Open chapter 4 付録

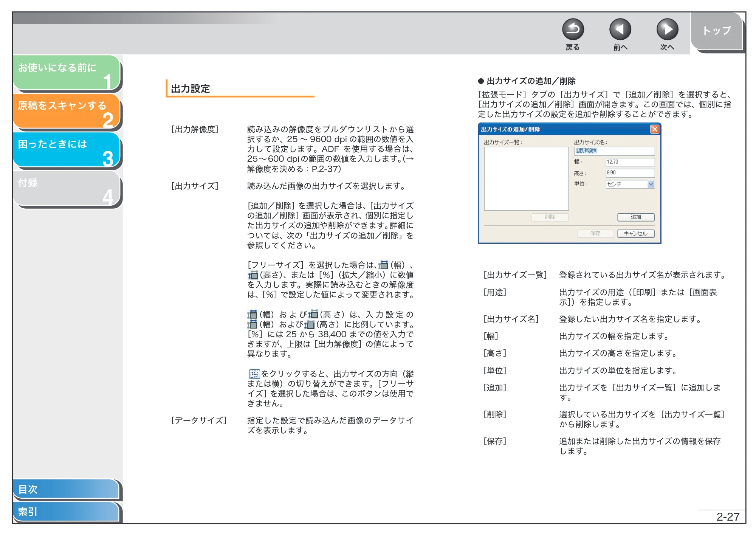pos(67,188)
